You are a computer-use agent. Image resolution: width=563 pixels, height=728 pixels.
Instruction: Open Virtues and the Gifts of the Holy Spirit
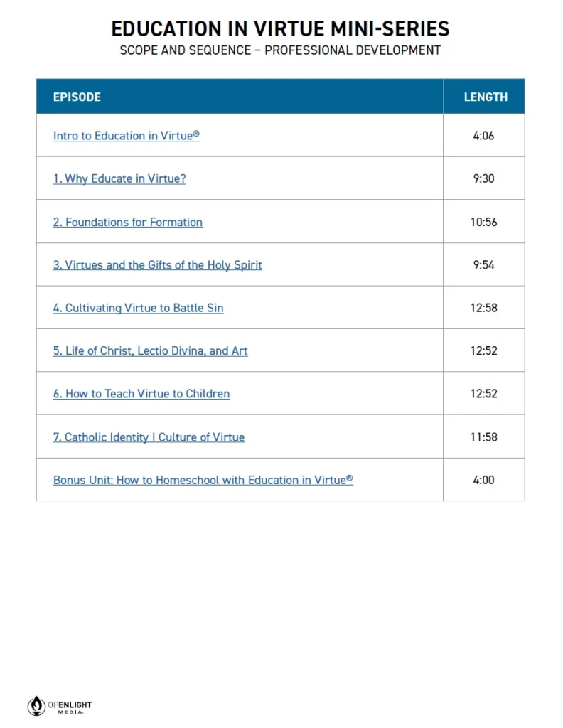tap(157, 265)
